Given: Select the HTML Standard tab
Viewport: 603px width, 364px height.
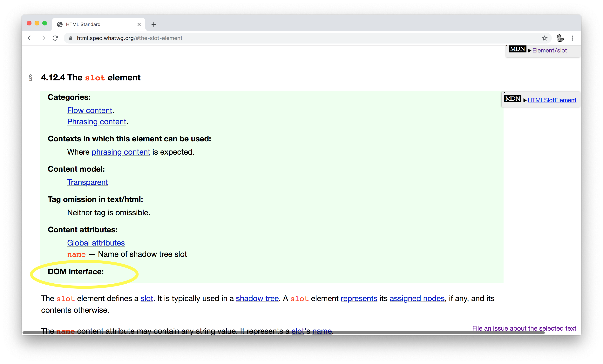Looking at the screenshot, I should (x=98, y=24).
